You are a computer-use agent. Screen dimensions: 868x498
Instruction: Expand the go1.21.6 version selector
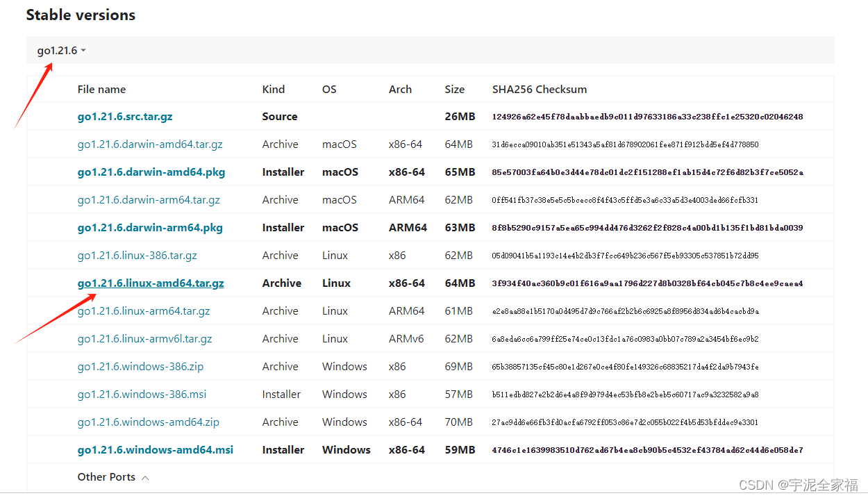[59, 50]
